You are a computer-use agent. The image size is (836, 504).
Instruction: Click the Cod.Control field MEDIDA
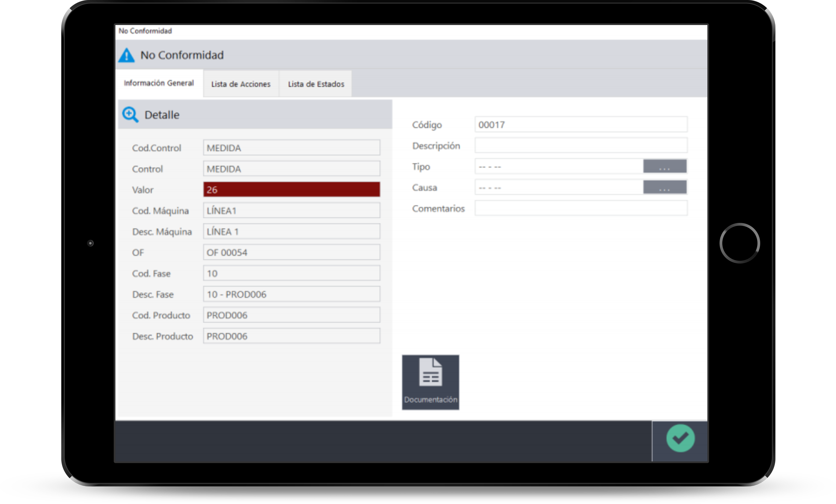coord(291,148)
